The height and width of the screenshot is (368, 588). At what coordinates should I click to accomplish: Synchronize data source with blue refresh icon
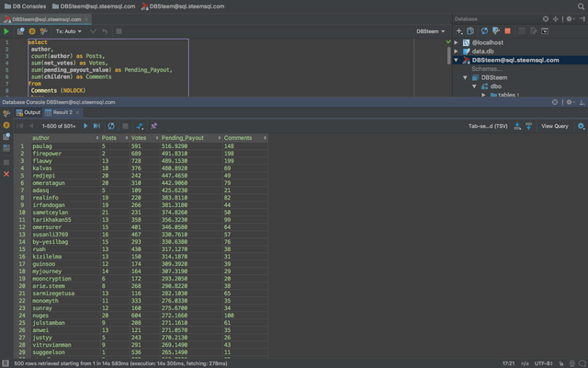(x=484, y=31)
